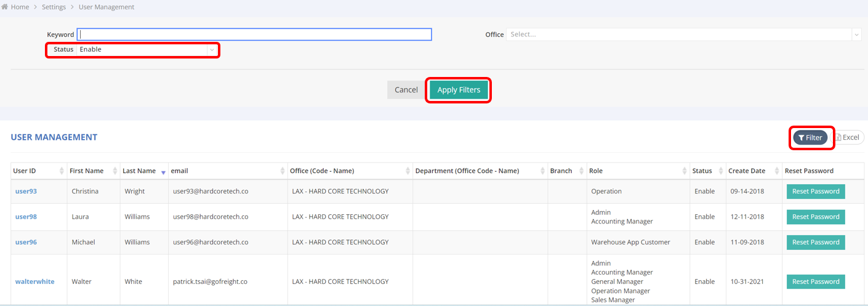Open the Status dropdown showing Enable
This screenshot has height=306, width=868.
click(x=148, y=49)
